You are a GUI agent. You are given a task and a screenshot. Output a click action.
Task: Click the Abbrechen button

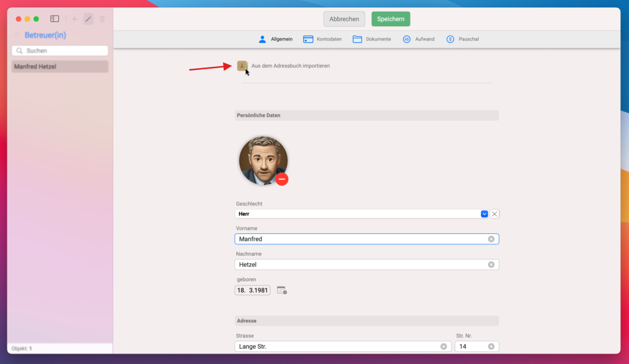(x=344, y=19)
